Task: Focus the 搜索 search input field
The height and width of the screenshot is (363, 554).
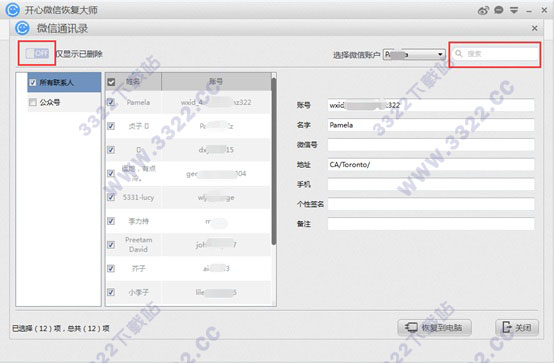Action: tap(495, 54)
